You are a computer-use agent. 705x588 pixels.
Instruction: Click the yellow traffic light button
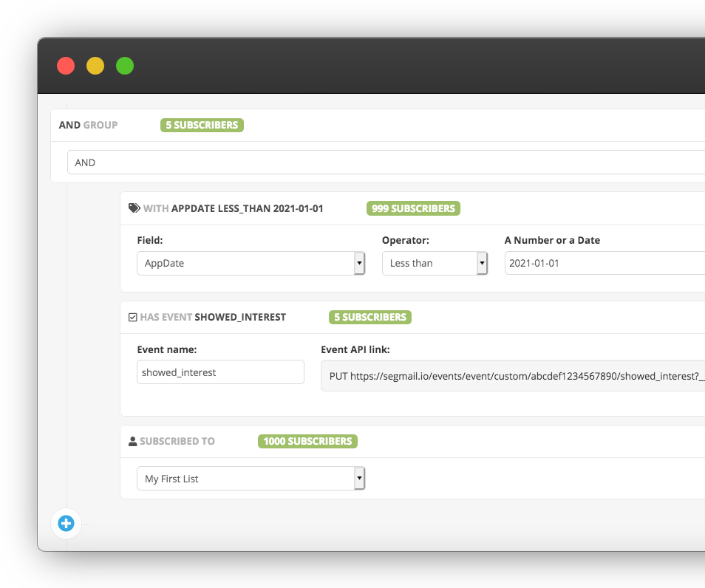click(x=95, y=66)
